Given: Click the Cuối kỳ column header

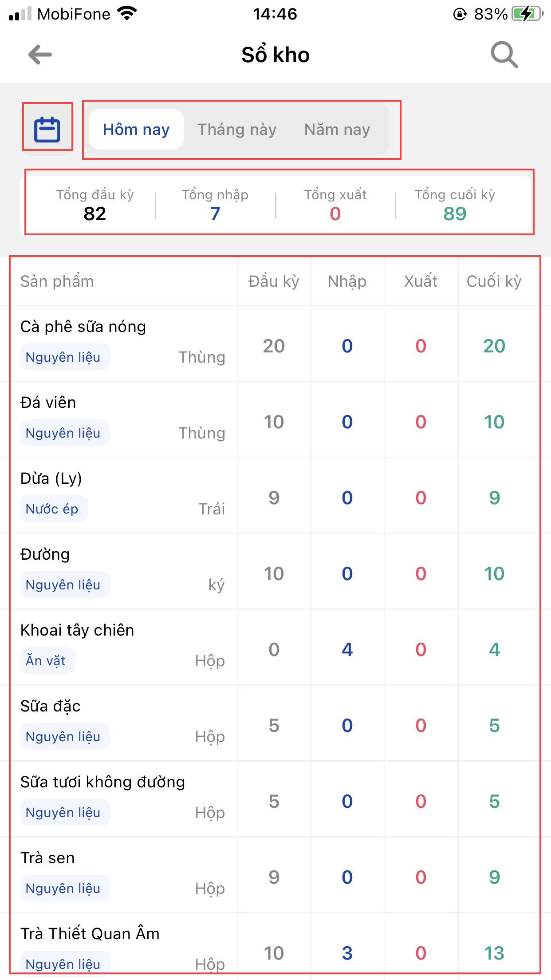Looking at the screenshot, I should tap(494, 281).
